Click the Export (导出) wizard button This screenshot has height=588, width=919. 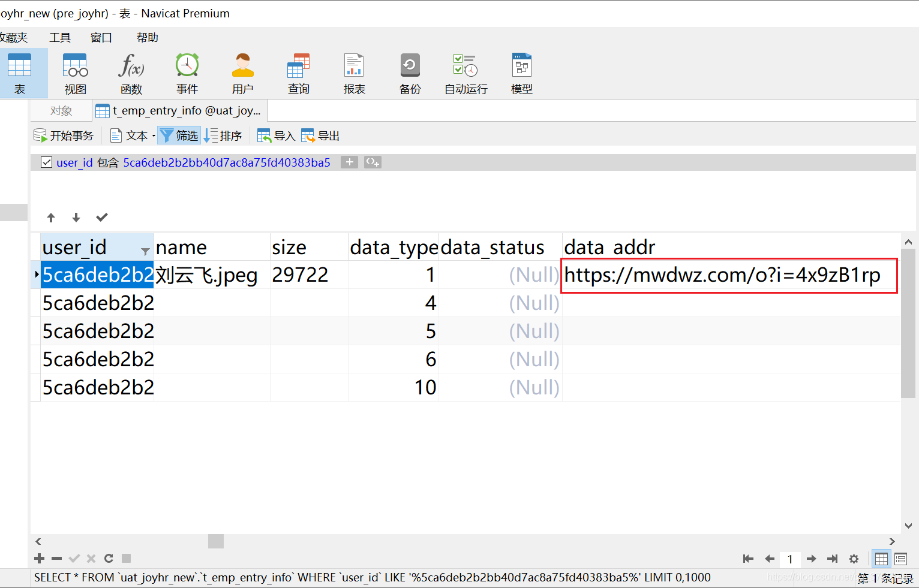(320, 135)
